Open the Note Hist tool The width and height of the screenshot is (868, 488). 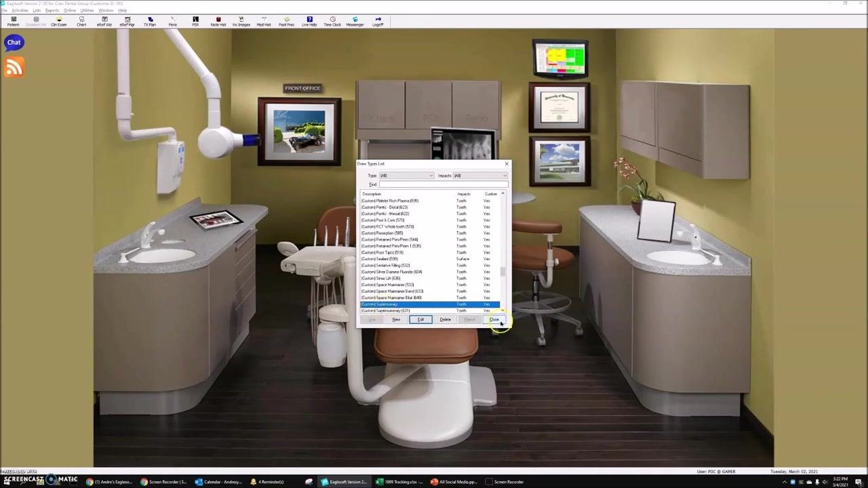coord(218,21)
